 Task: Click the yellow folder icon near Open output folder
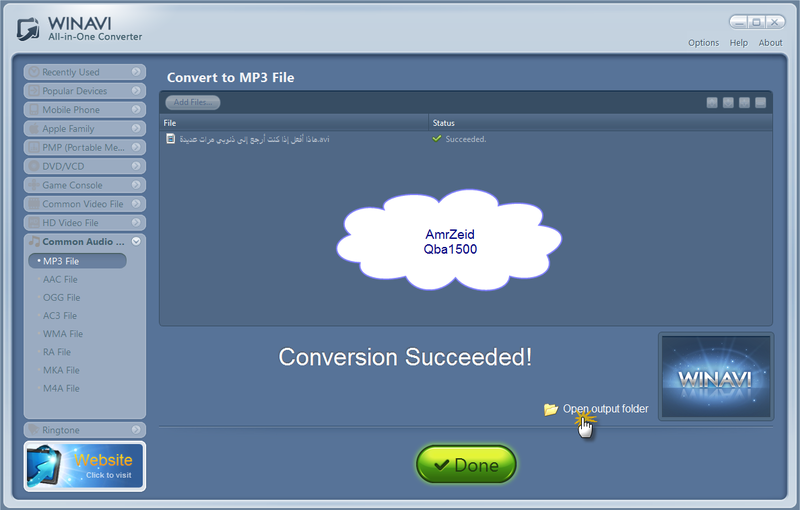(551, 409)
